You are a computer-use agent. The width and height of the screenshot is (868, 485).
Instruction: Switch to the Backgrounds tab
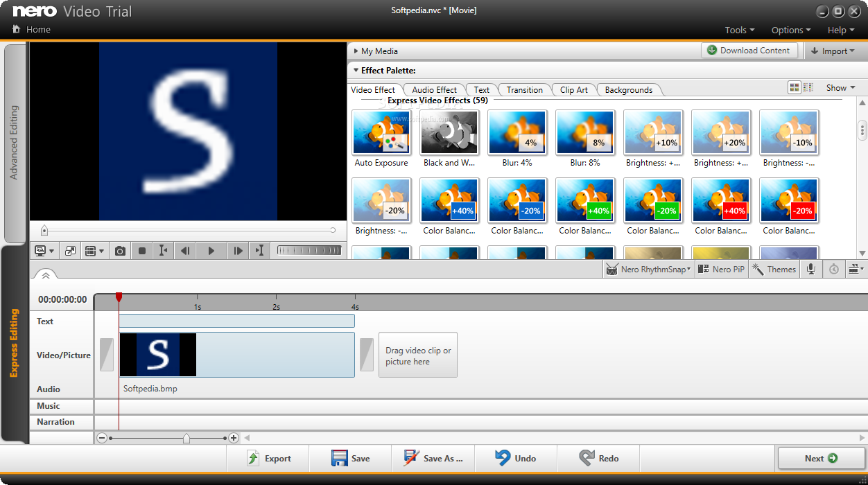(629, 89)
